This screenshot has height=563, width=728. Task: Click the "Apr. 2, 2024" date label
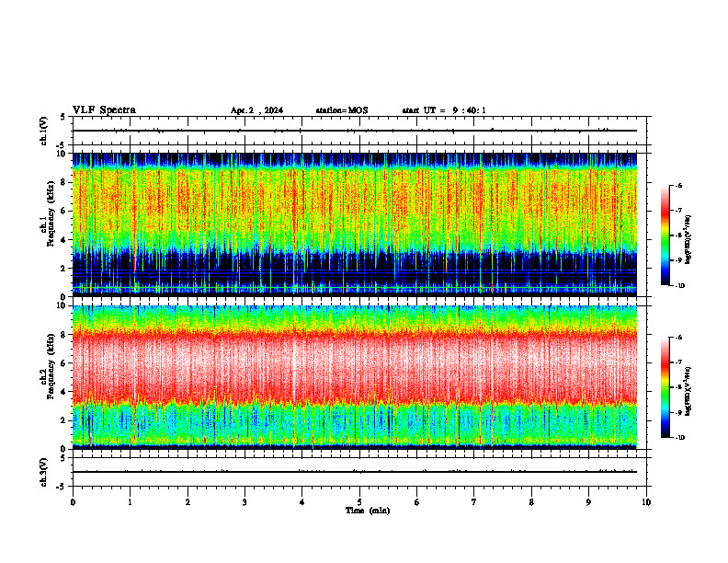click(256, 110)
